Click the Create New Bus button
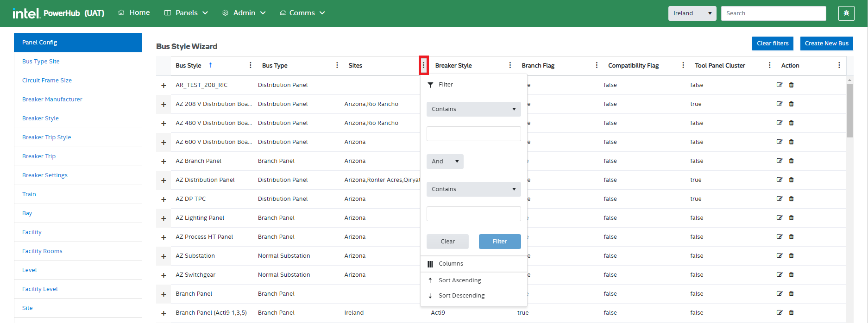868x323 pixels. click(x=826, y=43)
